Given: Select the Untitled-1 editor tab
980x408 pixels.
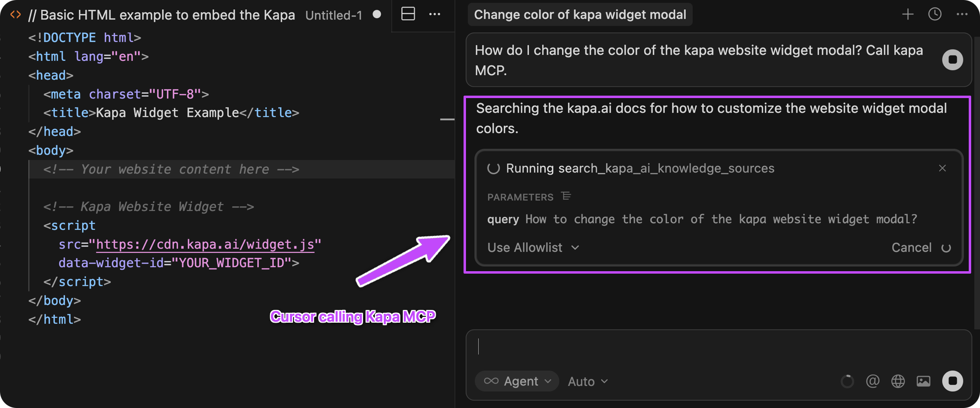Looking at the screenshot, I should pyautogui.click(x=334, y=15).
